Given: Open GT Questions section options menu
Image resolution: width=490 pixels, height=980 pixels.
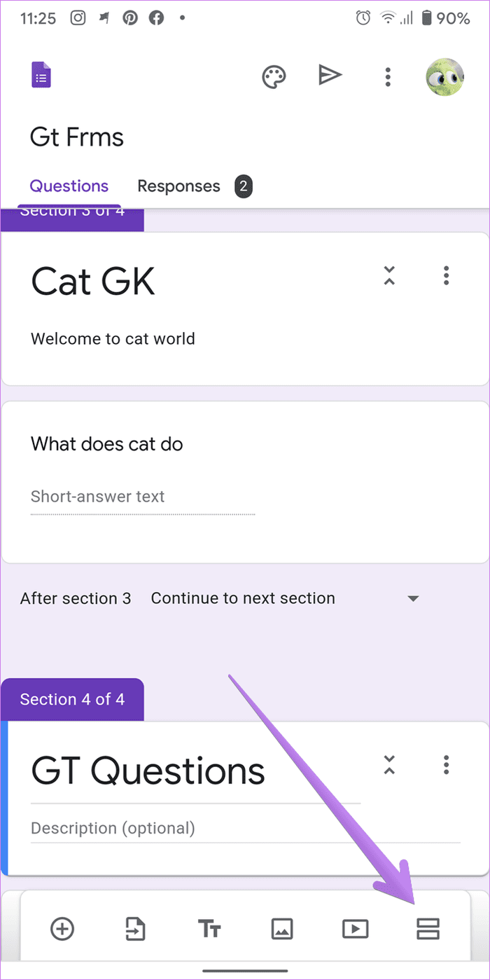Looking at the screenshot, I should [x=446, y=764].
